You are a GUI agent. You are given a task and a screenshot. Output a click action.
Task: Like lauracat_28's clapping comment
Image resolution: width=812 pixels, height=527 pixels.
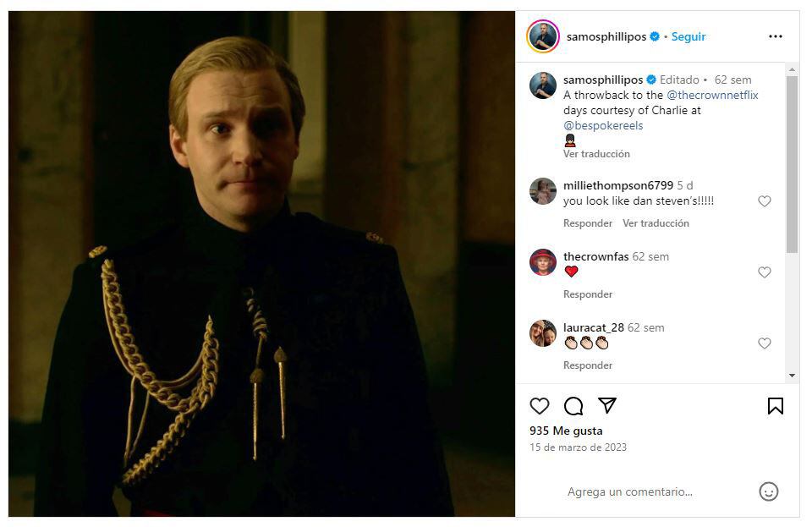pyautogui.click(x=765, y=343)
